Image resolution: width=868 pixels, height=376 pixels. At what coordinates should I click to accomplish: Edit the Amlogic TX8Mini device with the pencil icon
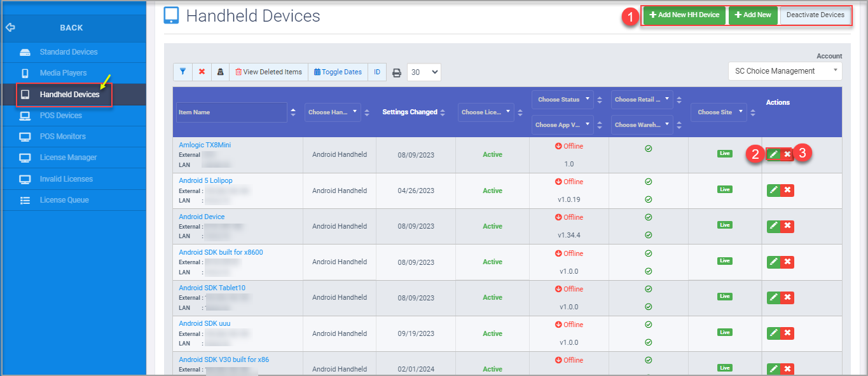point(773,154)
